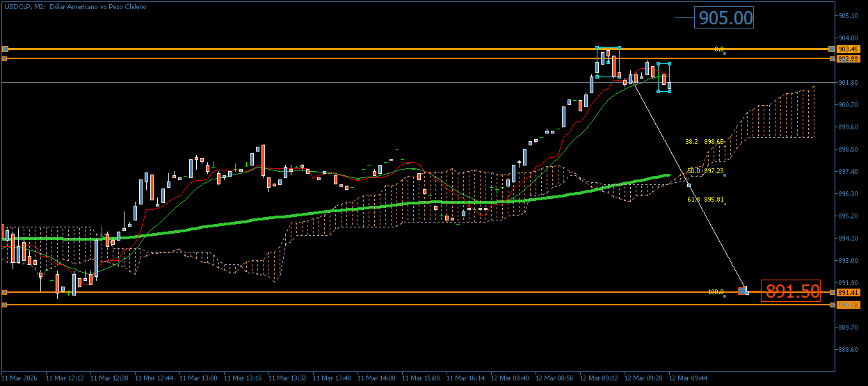Click the 891.41 price tag on axis
Viewport: 868px width, 386px height.
coord(848,293)
